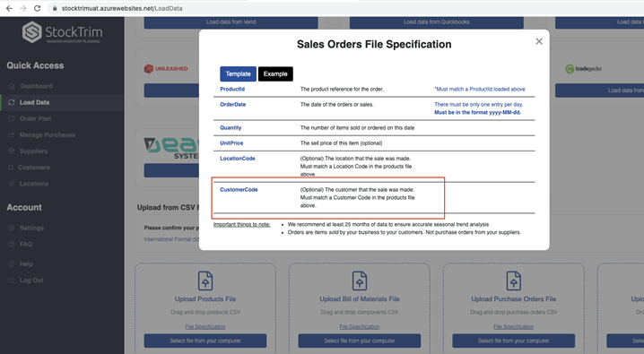Click 'Must match a ProductId loaded above' note
644x354 pixels.
coord(480,89)
